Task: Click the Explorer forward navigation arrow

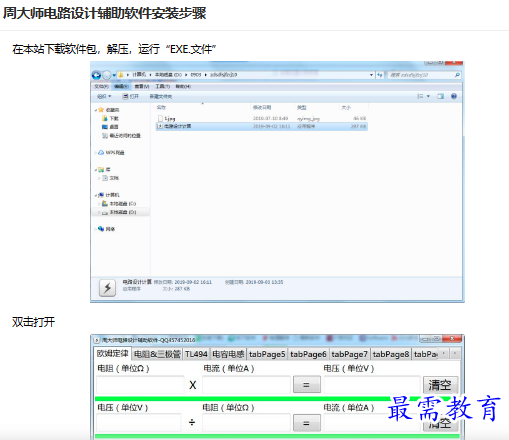Action: (107, 75)
